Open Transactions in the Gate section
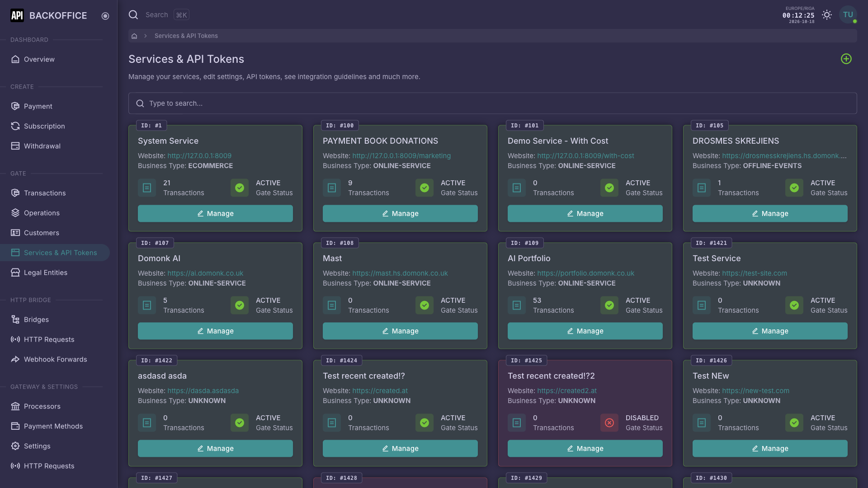This screenshot has width=868, height=488. click(55, 193)
